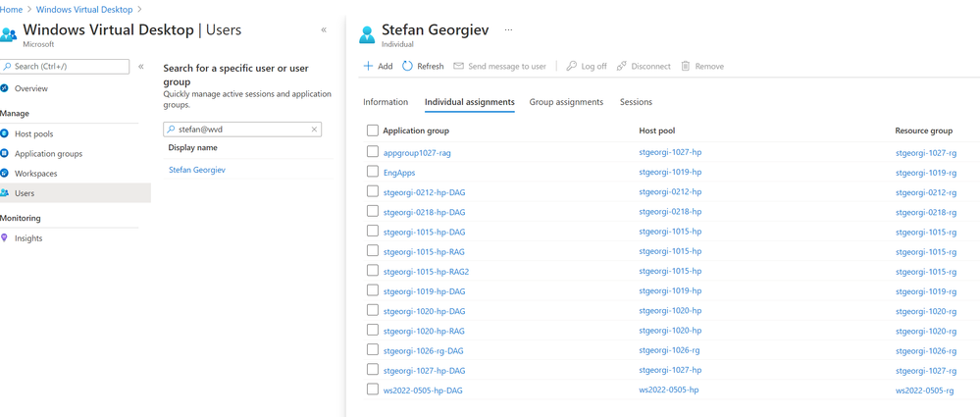Open the Sessions tab

[636, 102]
